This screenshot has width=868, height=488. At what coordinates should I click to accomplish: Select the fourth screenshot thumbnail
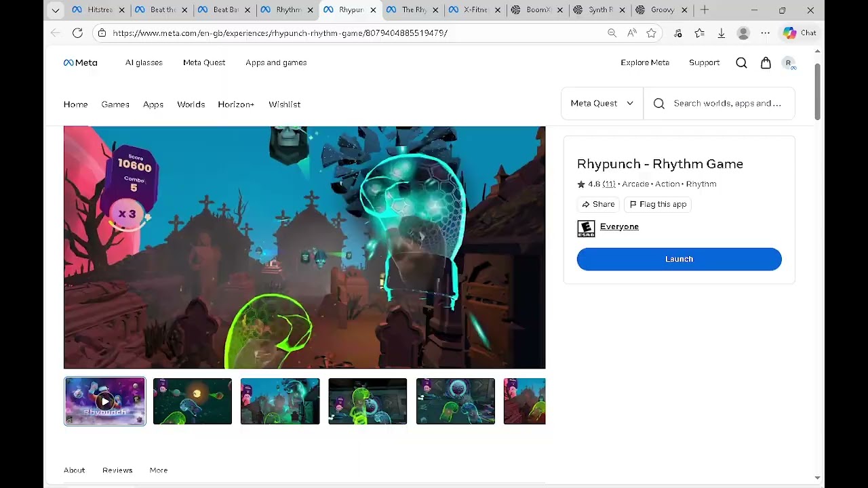[x=368, y=401]
